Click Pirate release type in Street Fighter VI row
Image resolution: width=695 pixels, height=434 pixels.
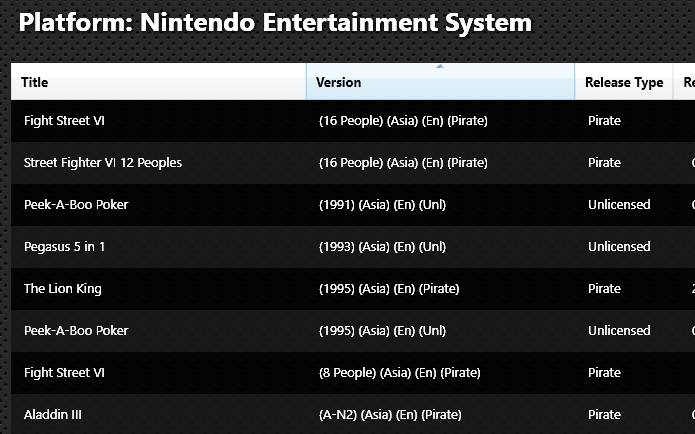604,163
